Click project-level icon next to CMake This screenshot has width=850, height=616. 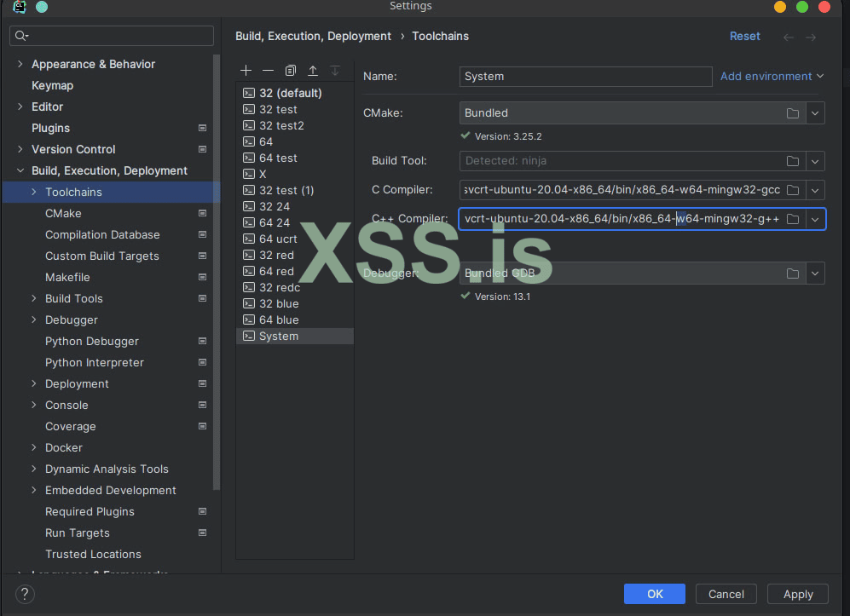tap(202, 213)
